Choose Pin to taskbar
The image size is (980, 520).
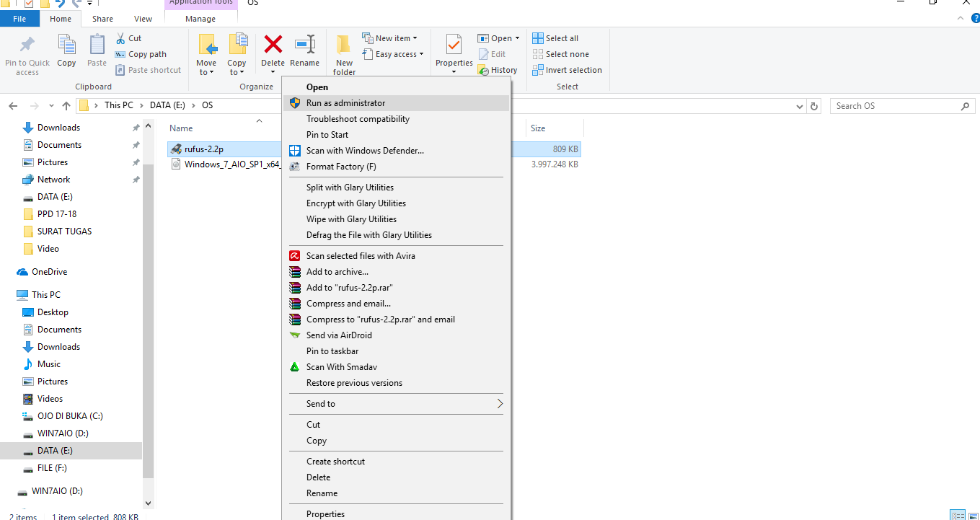[395, 351]
